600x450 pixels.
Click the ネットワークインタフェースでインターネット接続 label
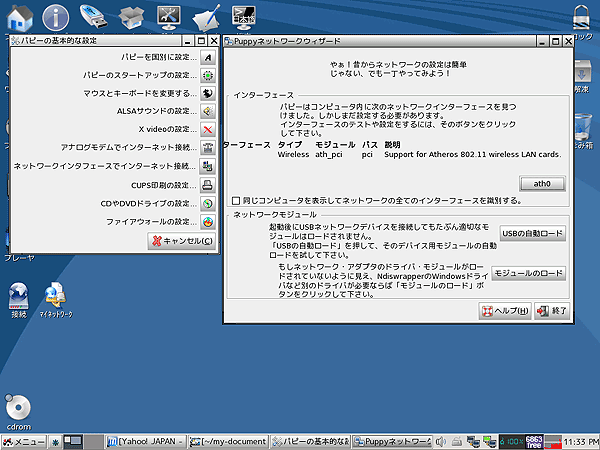105,166
